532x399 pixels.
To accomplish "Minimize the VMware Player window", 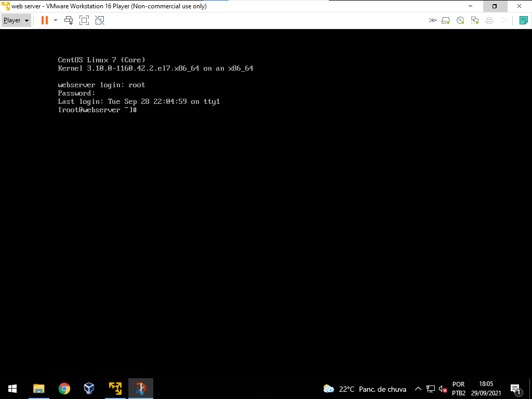I will pyautogui.click(x=470, y=6).
